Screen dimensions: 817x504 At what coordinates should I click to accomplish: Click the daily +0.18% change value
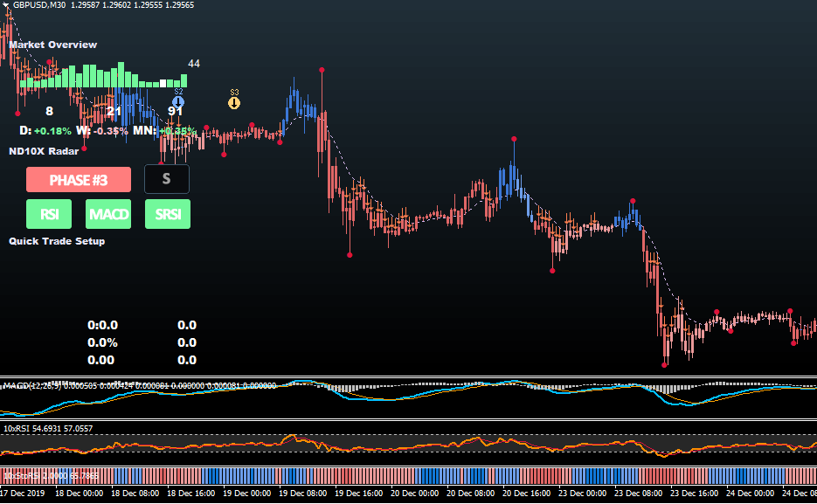point(52,131)
